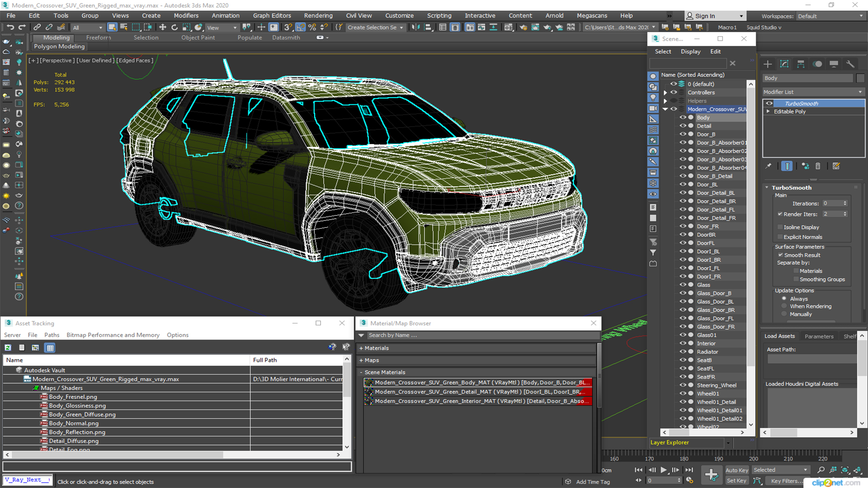868x488 pixels.
Task: Click the Undo arrow in main toolbar
Action: [10, 27]
